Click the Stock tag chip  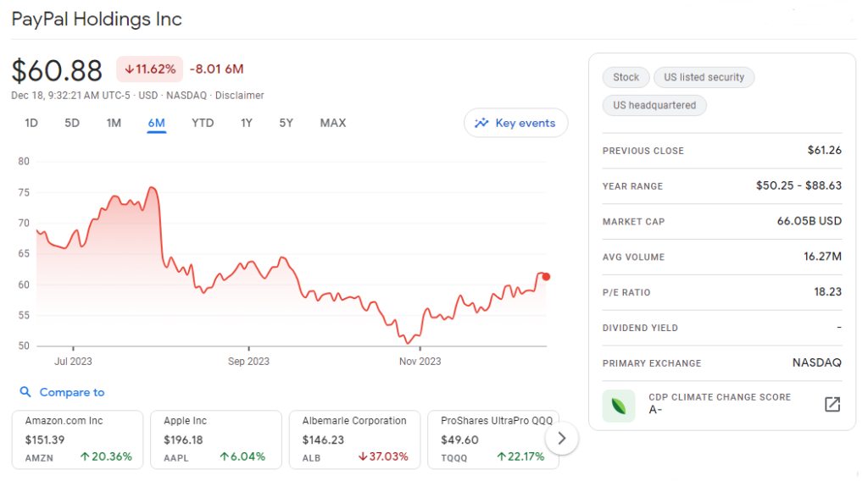coord(626,77)
